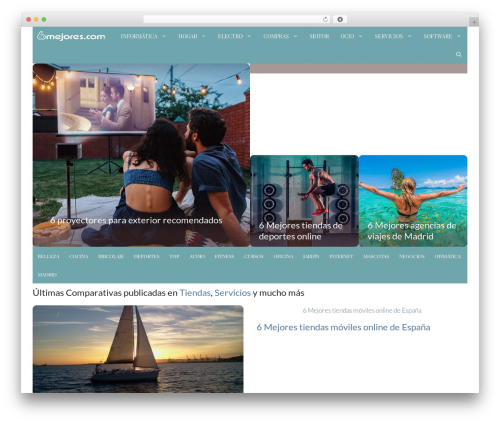
Task: Follow the Servicios link in heading
Action: coord(232,293)
